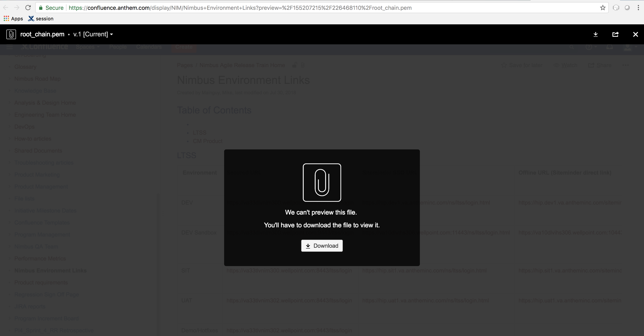Open Nimbus QA Team in sidebar

(36, 247)
